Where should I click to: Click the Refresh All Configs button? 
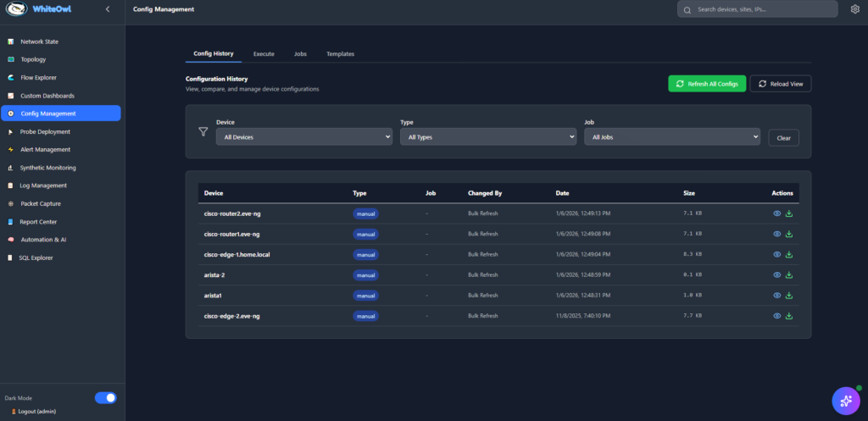click(x=707, y=83)
